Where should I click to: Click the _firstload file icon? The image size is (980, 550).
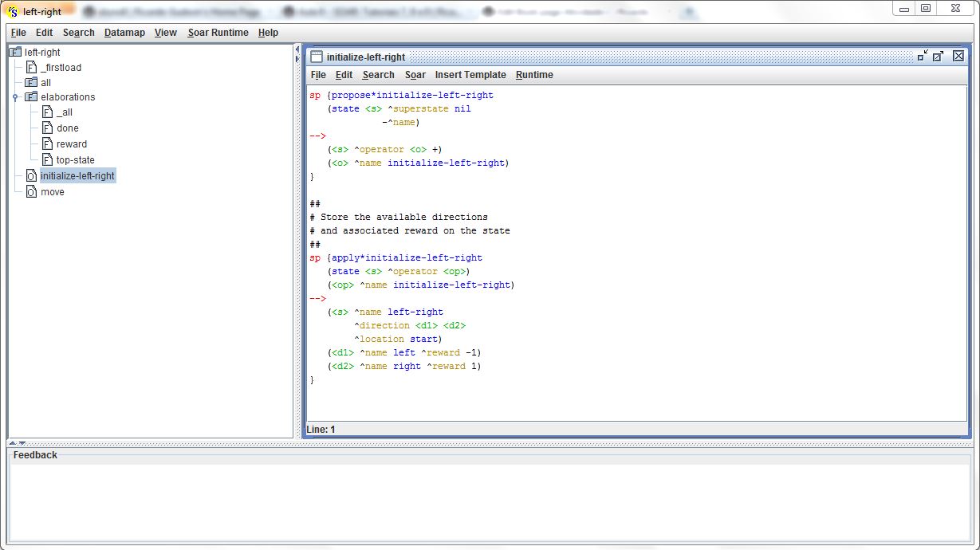tap(31, 68)
